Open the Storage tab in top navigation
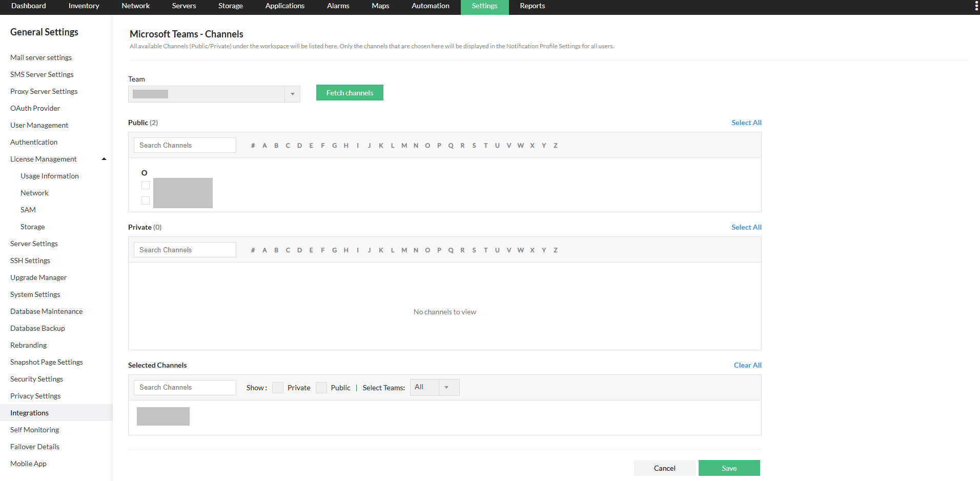The height and width of the screenshot is (481, 980). 231,6
